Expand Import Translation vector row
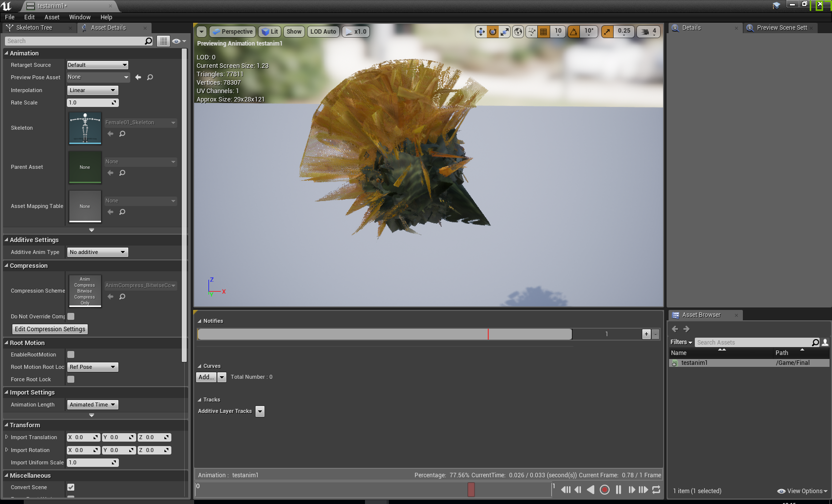 (6, 437)
